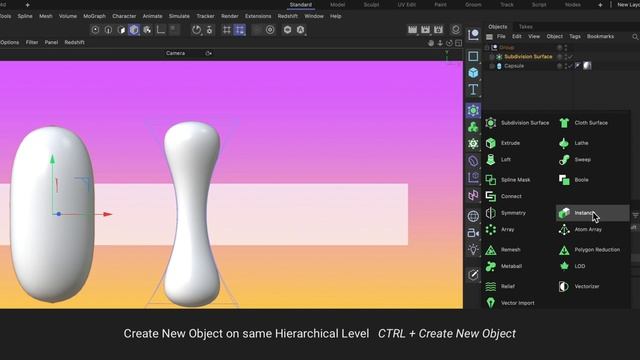
Task: Open the viewport Filter menu
Action: point(32,42)
